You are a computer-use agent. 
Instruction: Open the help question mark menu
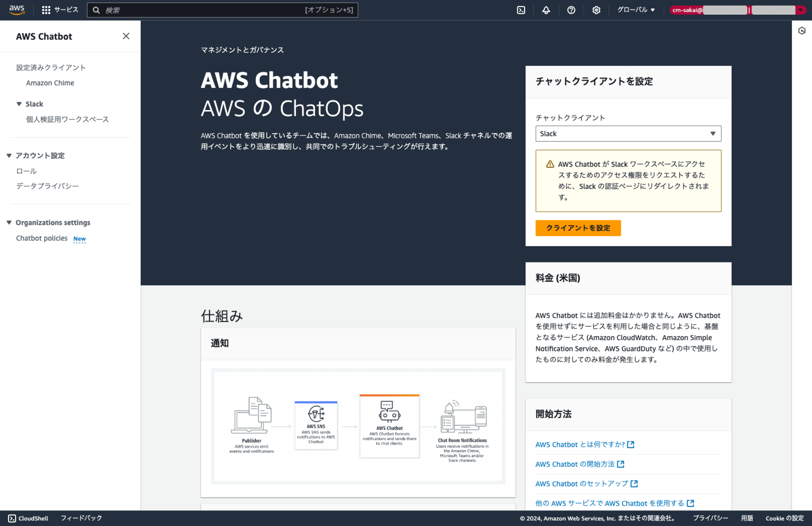coord(571,10)
